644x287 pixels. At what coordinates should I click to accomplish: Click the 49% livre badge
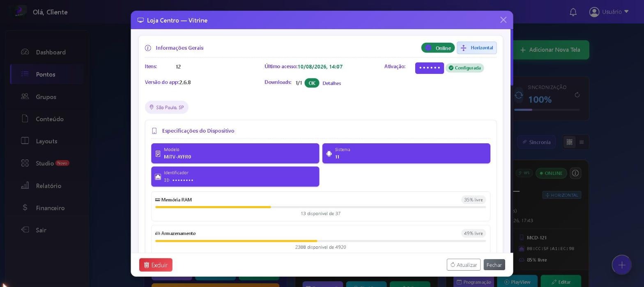click(473, 233)
